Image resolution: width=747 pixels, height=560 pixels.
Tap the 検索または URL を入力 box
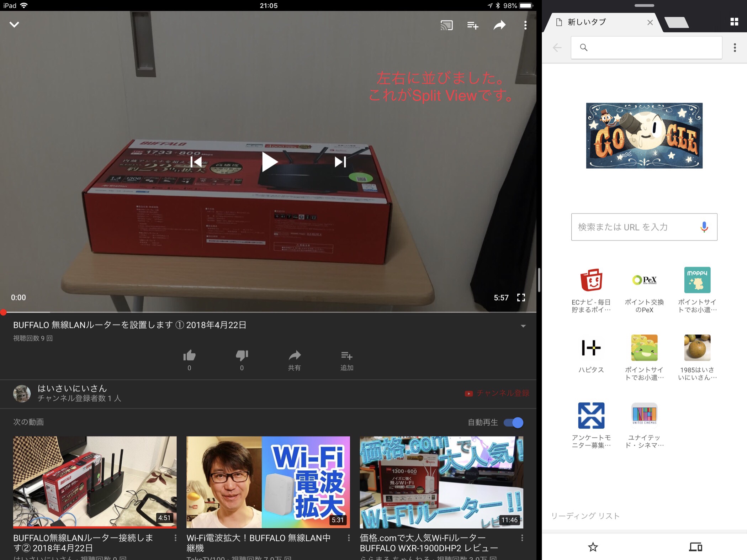(644, 227)
